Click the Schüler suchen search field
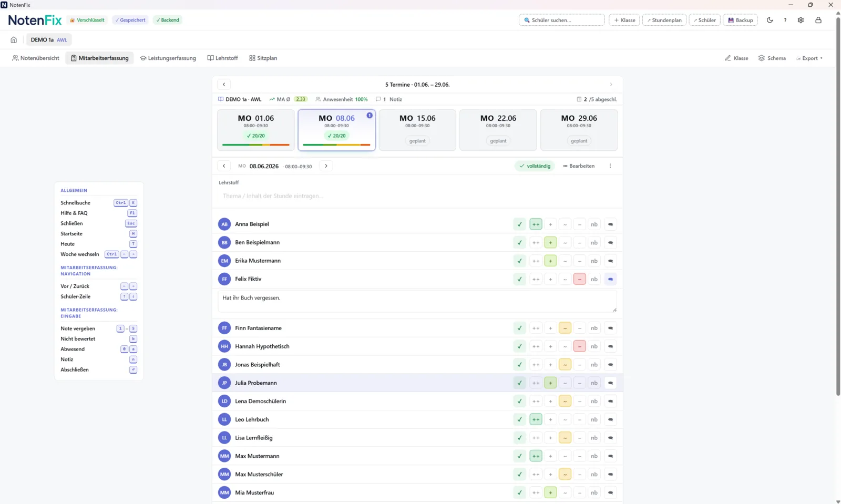This screenshot has width=841, height=504. pyautogui.click(x=561, y=20)
